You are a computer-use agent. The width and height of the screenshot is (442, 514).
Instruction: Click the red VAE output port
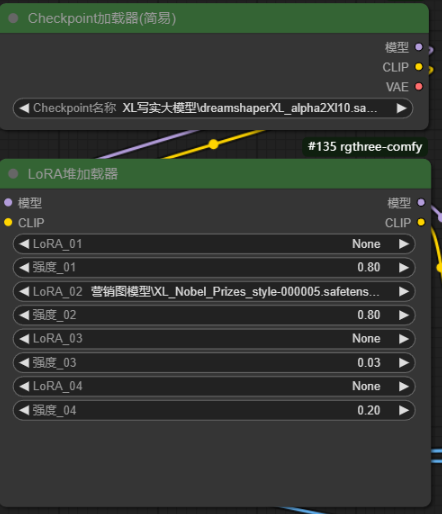(419, 87)
